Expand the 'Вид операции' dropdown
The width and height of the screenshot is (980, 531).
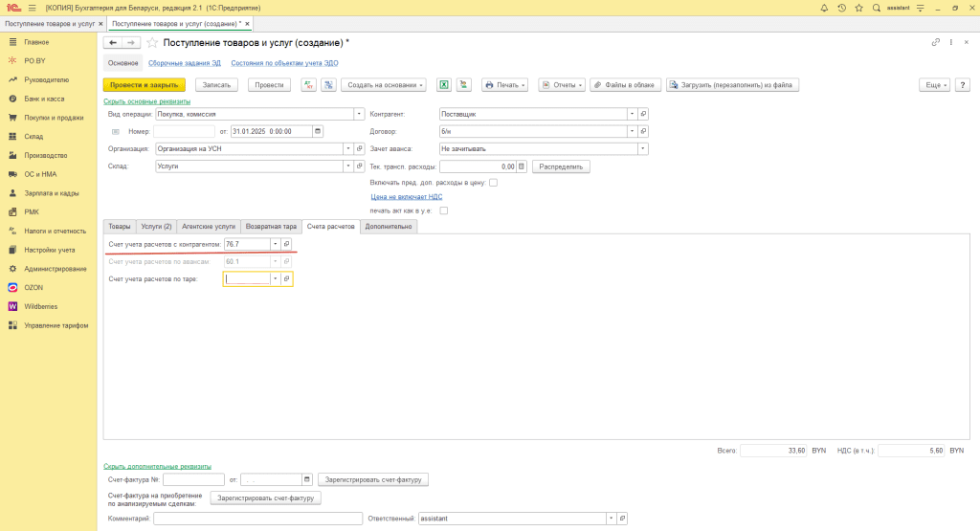pyautogui.click(x=360, y=113)
